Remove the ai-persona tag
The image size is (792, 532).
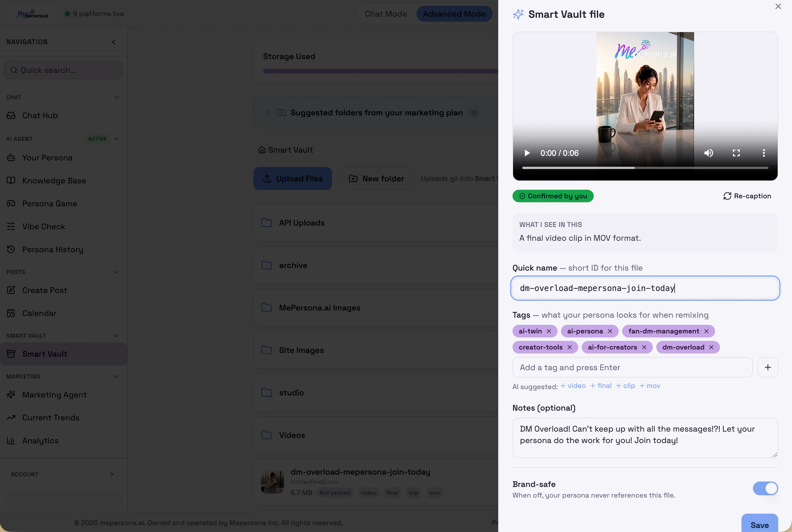tap(610, 331)
